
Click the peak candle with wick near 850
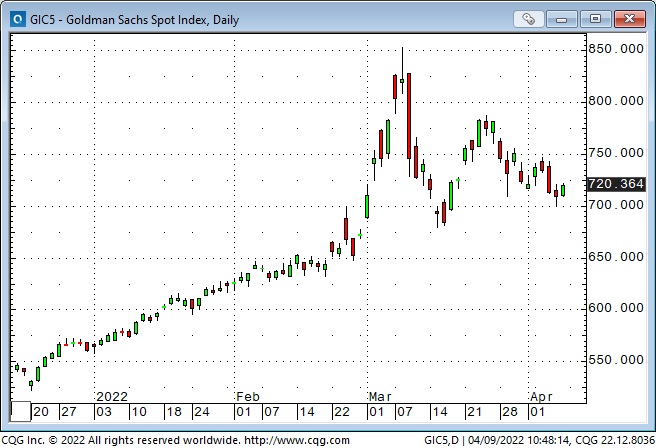[x=402, y=71]
